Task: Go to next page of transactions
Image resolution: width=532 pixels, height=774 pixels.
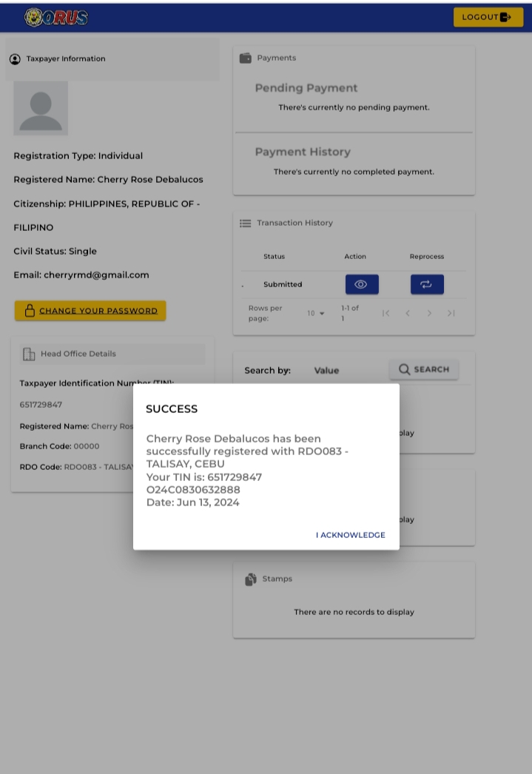Action: click(x=429, y=314)
